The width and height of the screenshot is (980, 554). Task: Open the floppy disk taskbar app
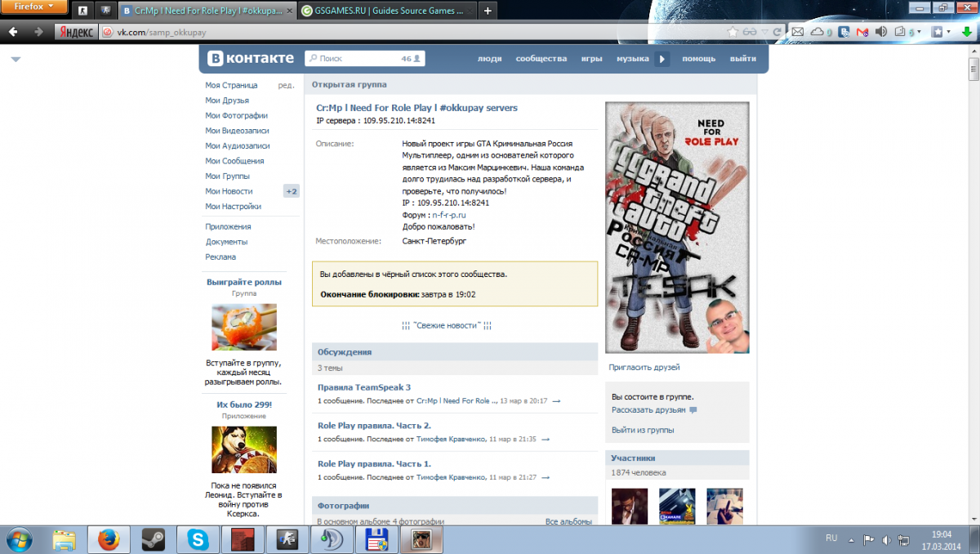pos(376,539)
